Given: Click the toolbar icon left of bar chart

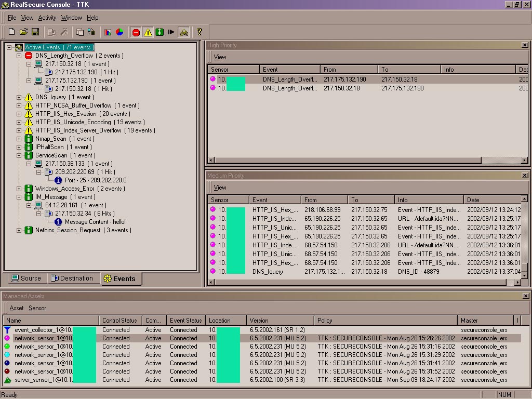Looking at the screenshot, I should [x=91, y=32].
